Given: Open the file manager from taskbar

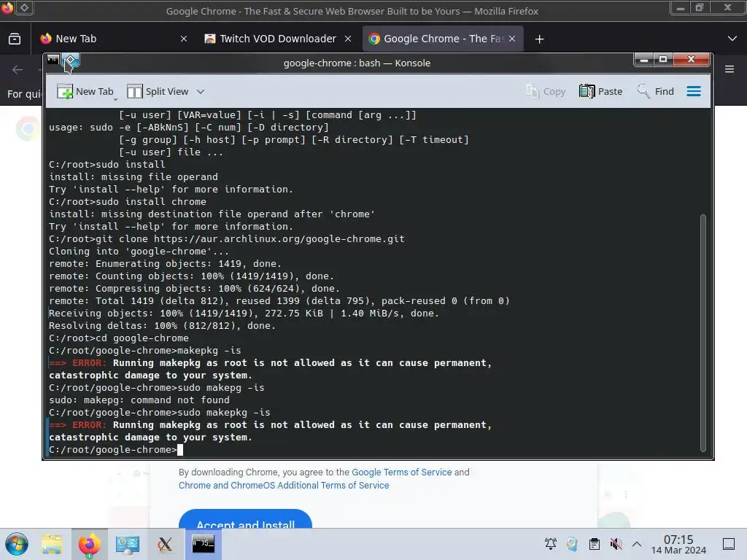Looking at the screenshot, I should click(52, 544).
